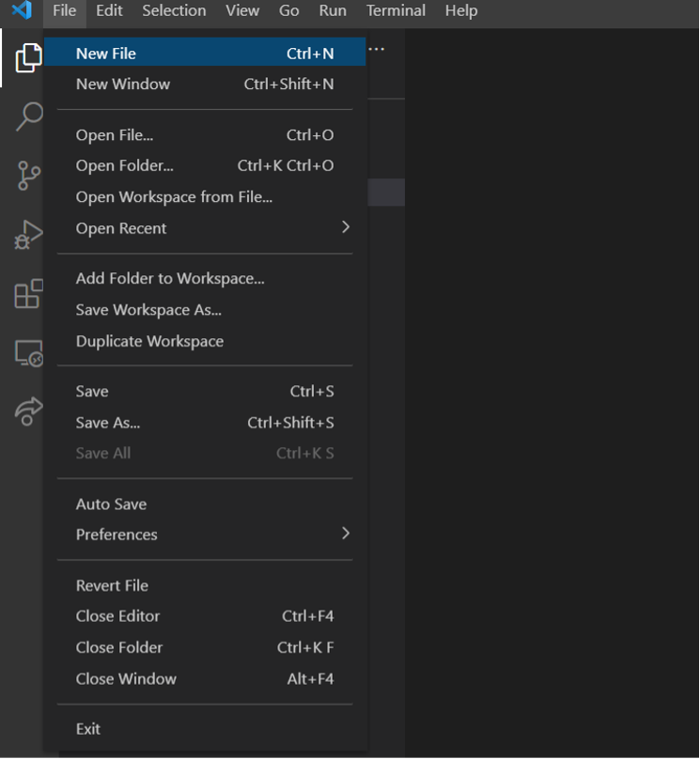The height and width of the screenshot is (759, 700).
Task: Select Open Workspace from File...
Action: click(205, 197)
